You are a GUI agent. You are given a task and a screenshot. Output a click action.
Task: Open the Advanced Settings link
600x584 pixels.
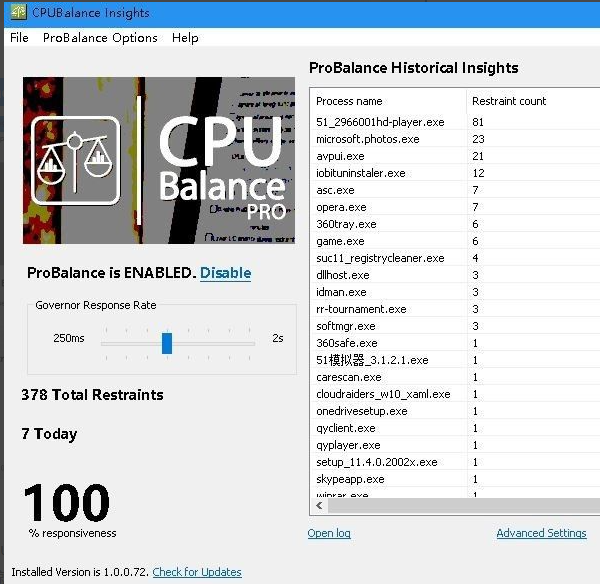[x=541, y=534]
